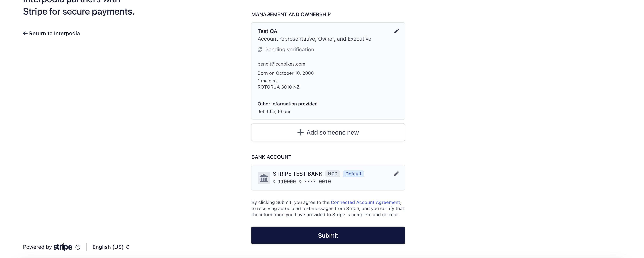Click the Other information provided label

287,104
